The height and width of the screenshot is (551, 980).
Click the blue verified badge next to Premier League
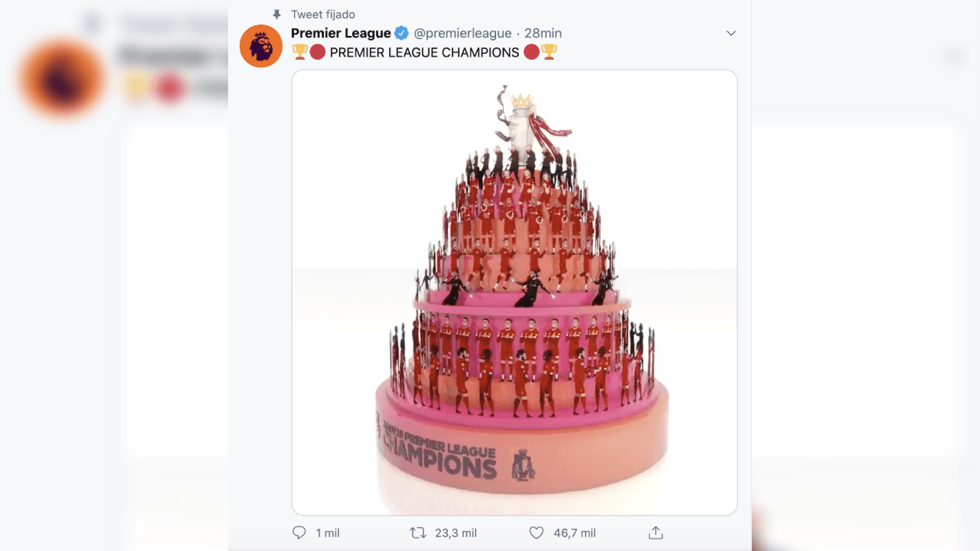pos(400,33)
